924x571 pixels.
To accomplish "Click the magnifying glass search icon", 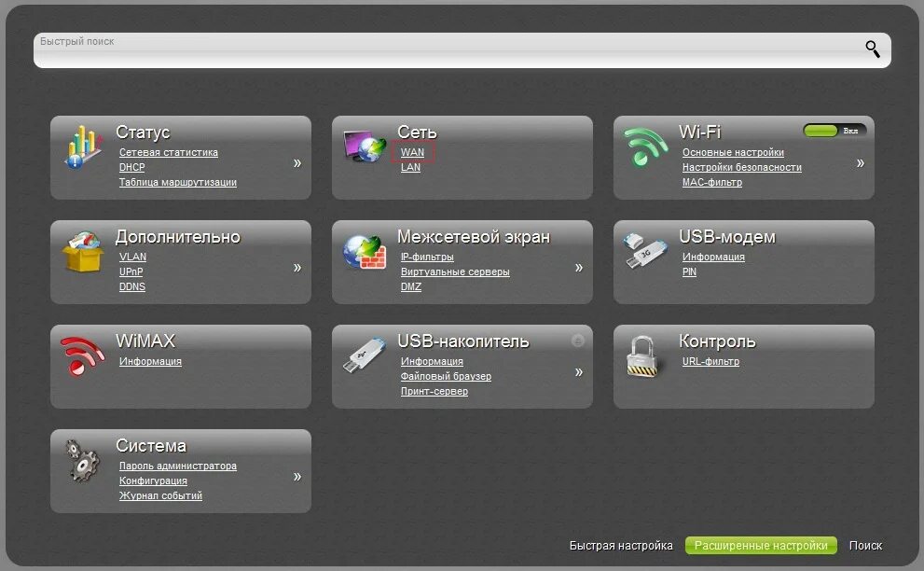I will [873, 49].
